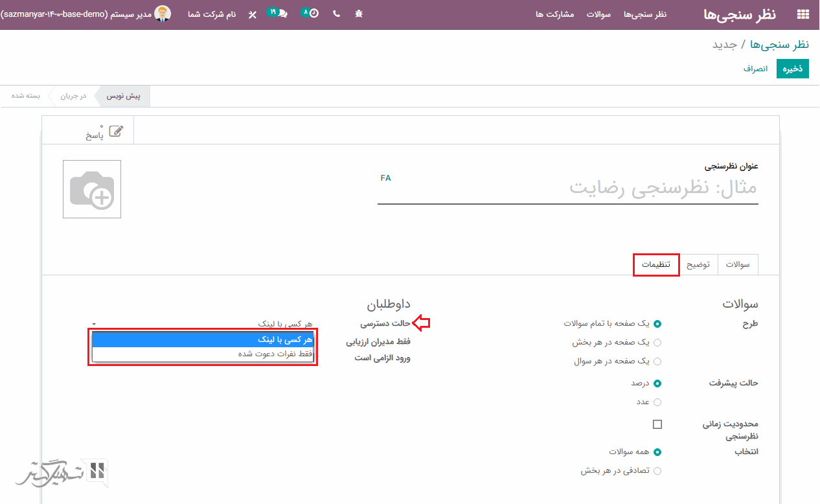Open the company name switcher
The height and width of the screenshot is (504, 820).
click(x=212, y=14)
